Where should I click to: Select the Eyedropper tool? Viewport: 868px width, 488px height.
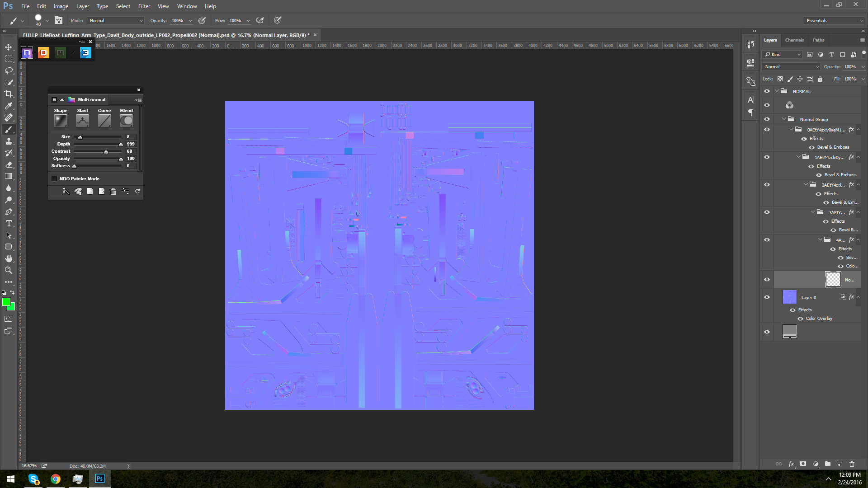click(x=9, y=106)
